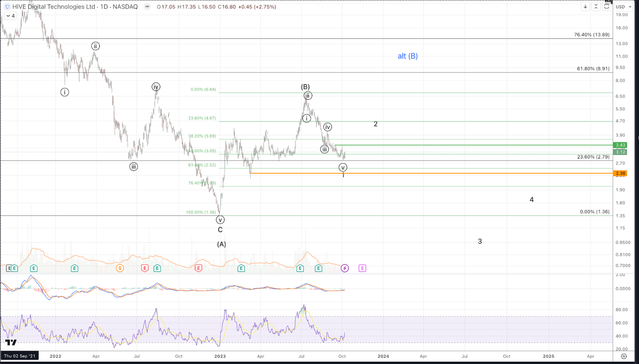Click the 19.00 value on the price scale
639x364 pixels.
622,15
